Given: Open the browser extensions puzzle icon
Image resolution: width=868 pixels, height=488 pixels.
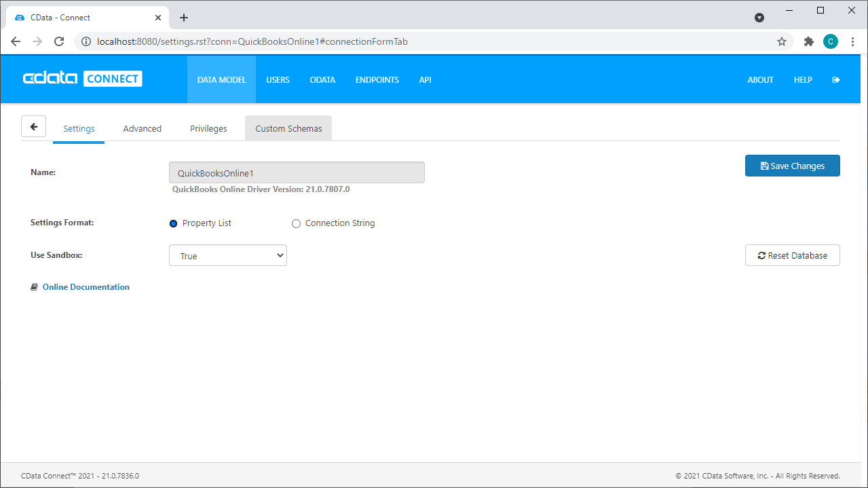Looking at the screenshot, I should (808, 41).
